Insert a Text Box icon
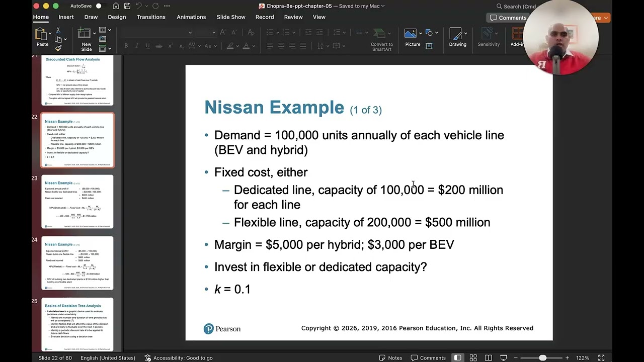Image resolution: width=644 pixels, height=362 pixels. click(429, 45)
